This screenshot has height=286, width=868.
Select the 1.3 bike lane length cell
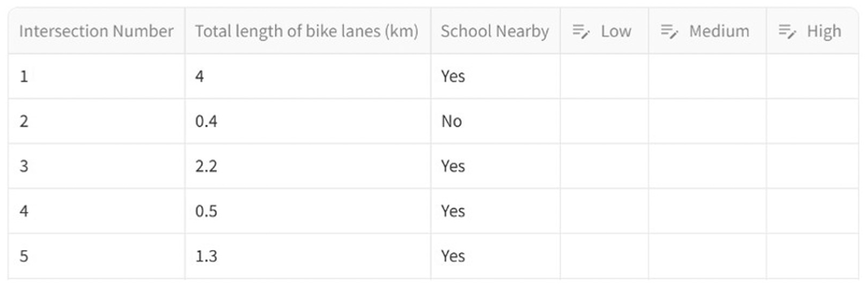tap(308, 256)
